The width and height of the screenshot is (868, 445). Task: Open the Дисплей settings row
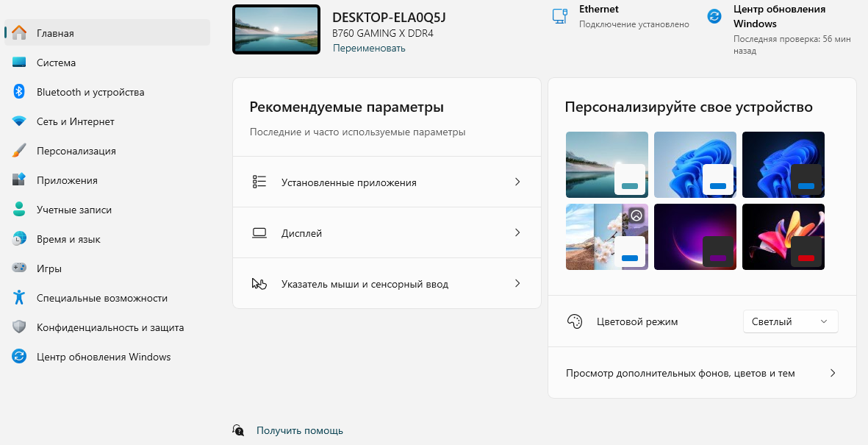point(387,232)
